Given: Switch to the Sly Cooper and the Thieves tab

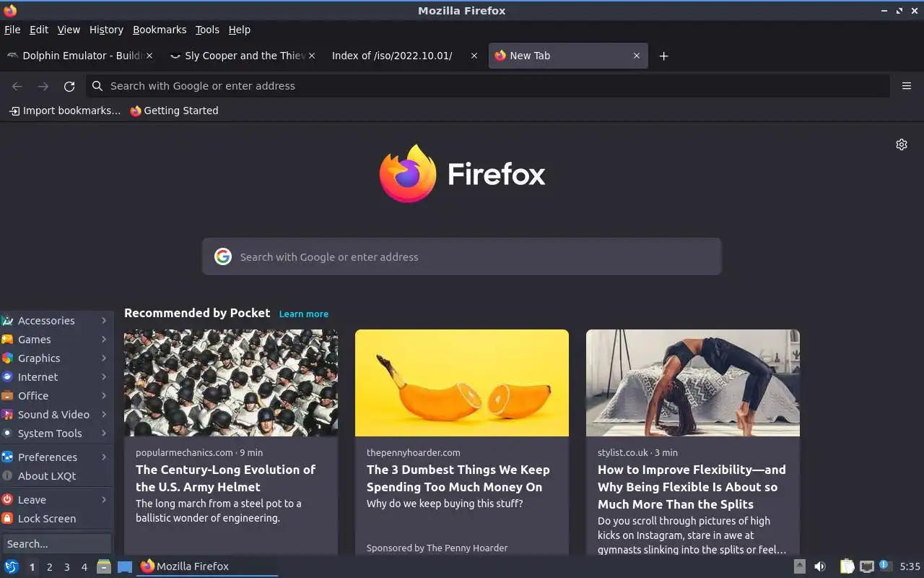Looking at the screenshot, I should (242, 56).
